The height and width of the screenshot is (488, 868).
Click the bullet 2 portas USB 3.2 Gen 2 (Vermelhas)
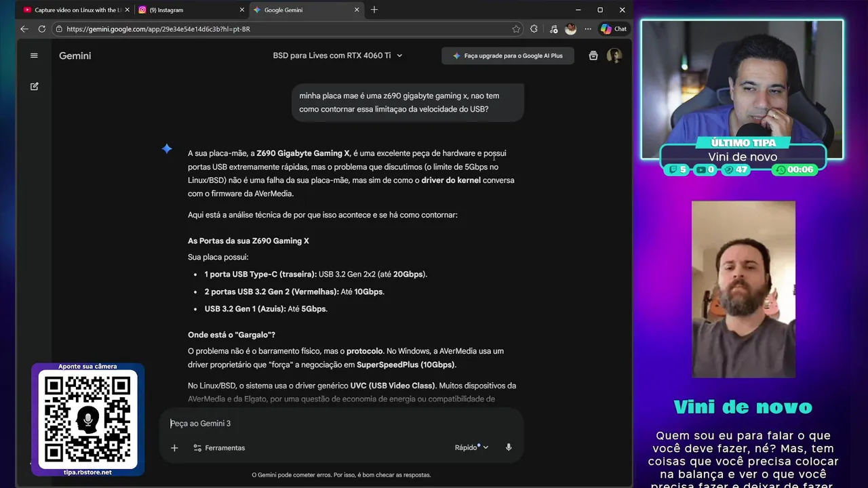pos(294,292)
